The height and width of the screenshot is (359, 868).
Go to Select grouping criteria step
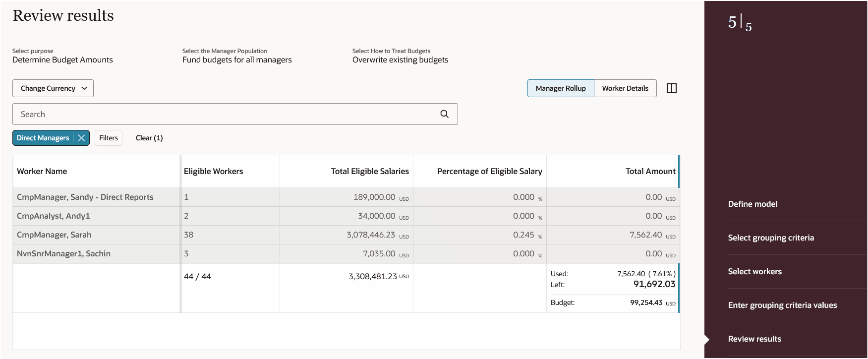[x=771, y=238]
